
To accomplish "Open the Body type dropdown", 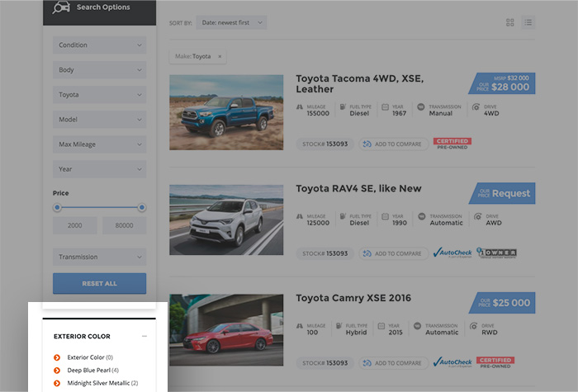I will coord(99,70).
